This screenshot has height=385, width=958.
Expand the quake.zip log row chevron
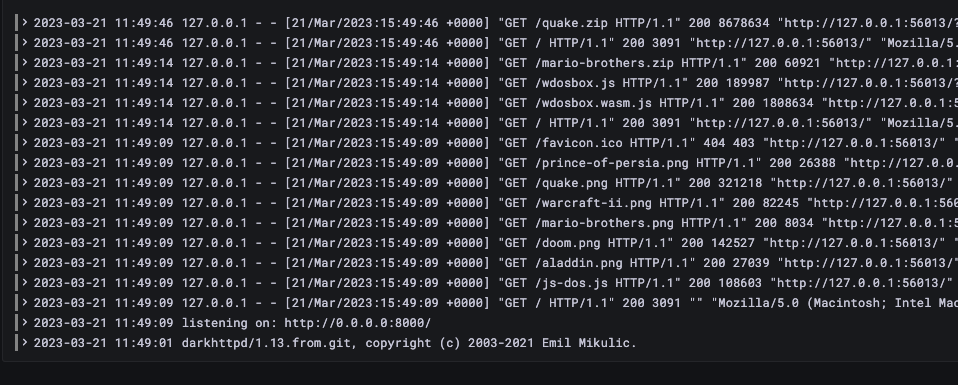25,23
